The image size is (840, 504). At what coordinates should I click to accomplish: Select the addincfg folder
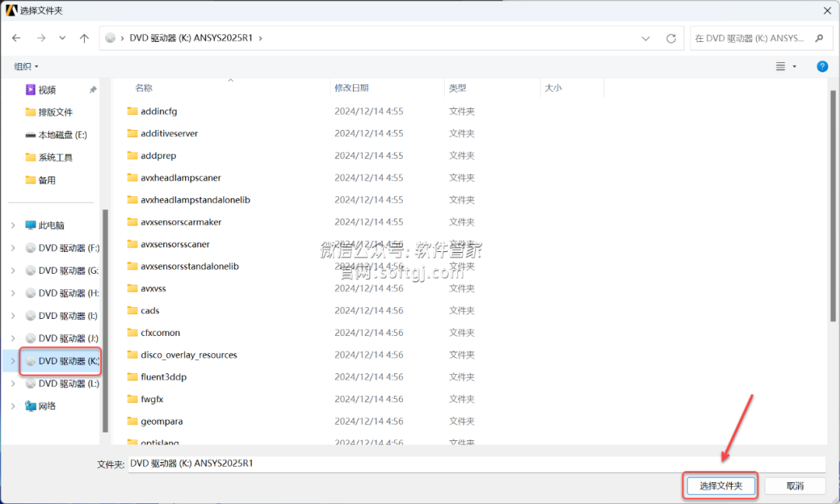159,111
